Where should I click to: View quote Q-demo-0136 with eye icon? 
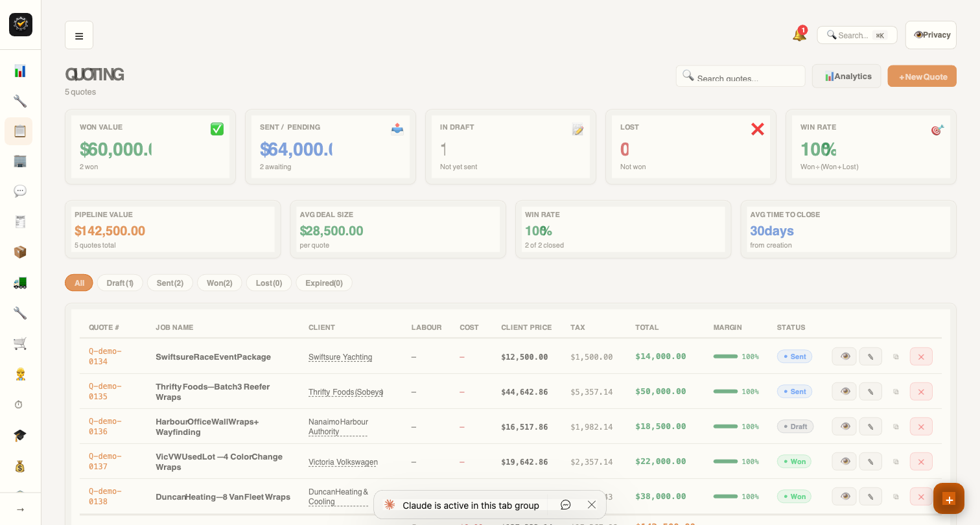845,426
